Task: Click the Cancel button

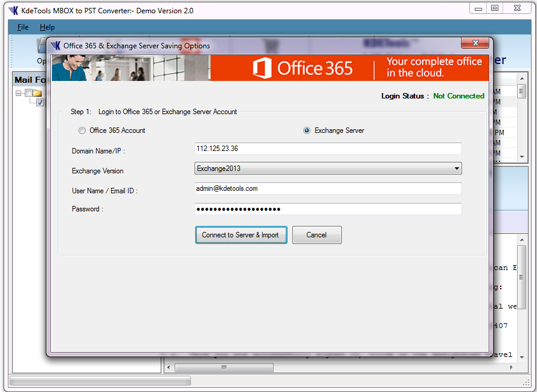Action: coord(317,235)
